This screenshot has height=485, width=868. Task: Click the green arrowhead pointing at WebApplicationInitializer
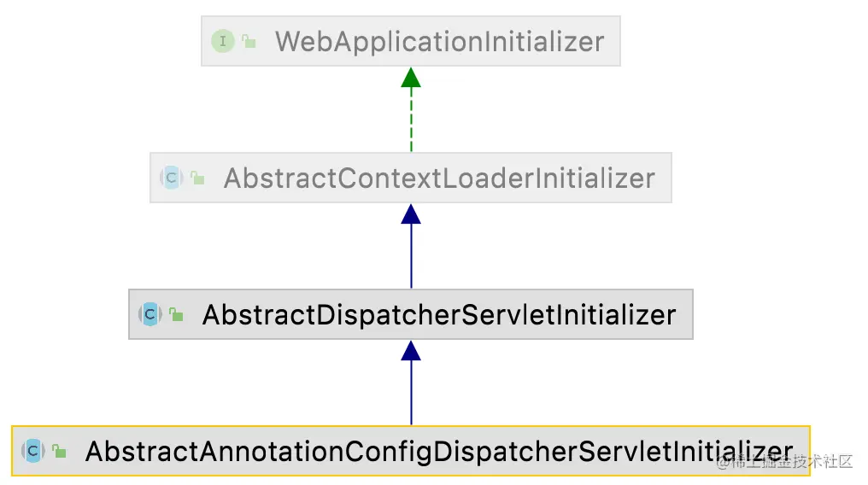[x=411, y=78]
